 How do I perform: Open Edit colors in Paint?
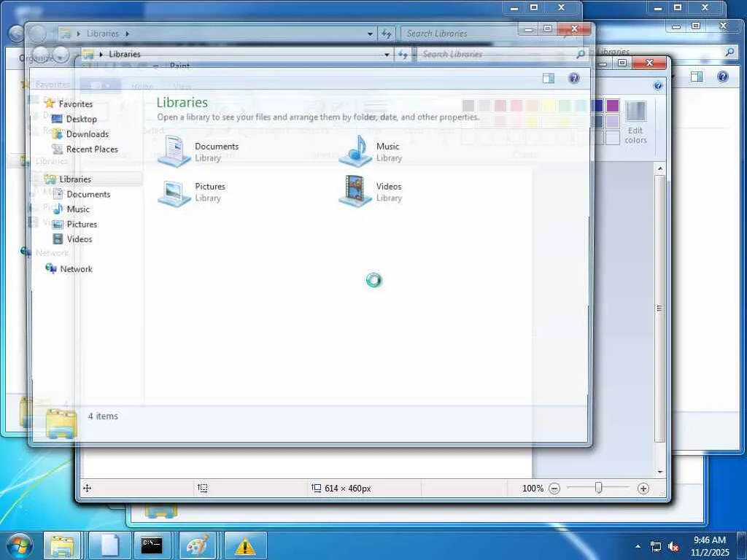pyautogui.click(x=635, y=122)
